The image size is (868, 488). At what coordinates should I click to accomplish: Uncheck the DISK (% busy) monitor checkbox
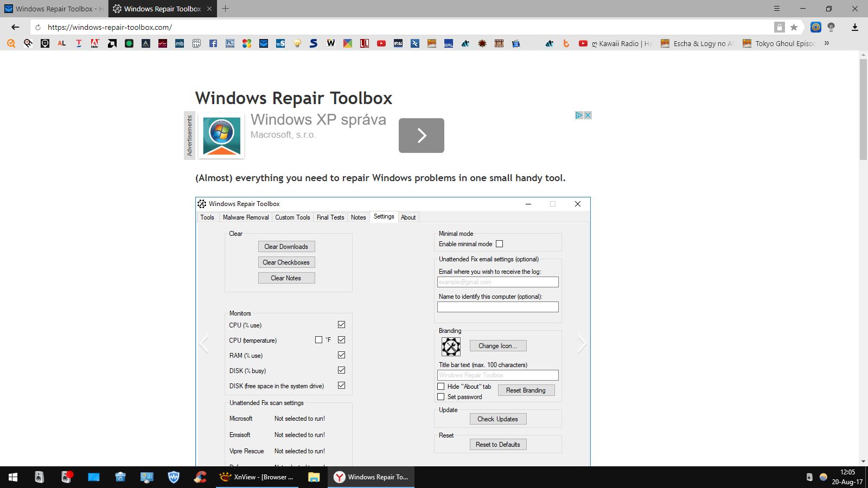tap(342, 370)
